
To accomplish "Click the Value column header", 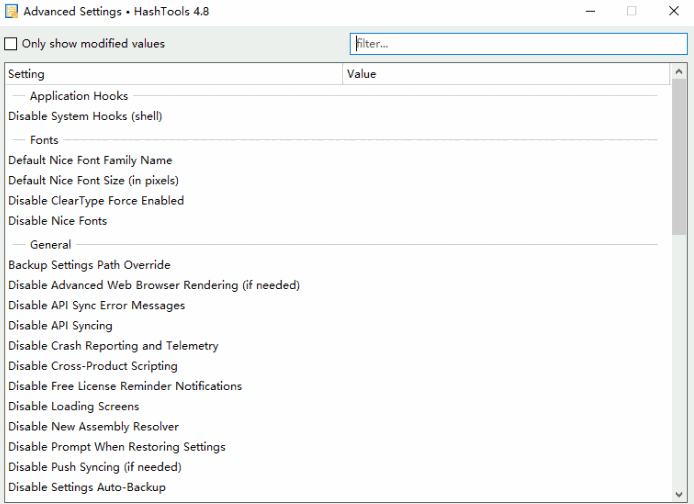I will click(x=506, y=74).
